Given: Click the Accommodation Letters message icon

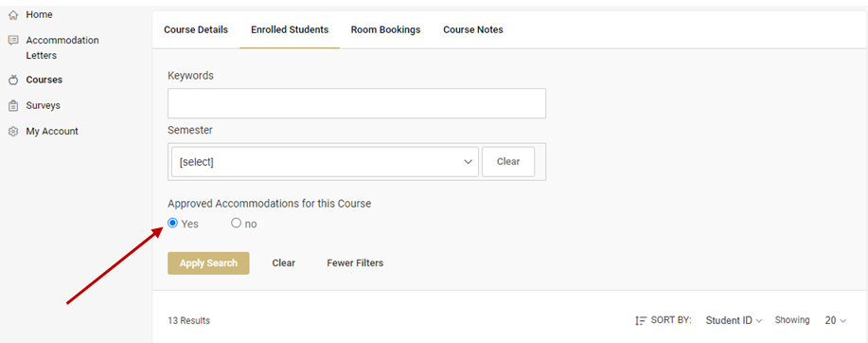Looking at the screenshot, I should pos(13,41).
